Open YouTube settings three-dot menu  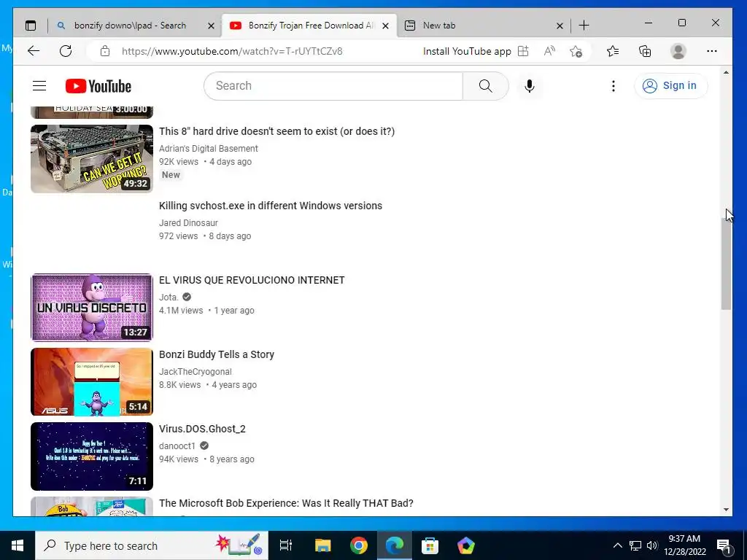(x=613, y=86)
